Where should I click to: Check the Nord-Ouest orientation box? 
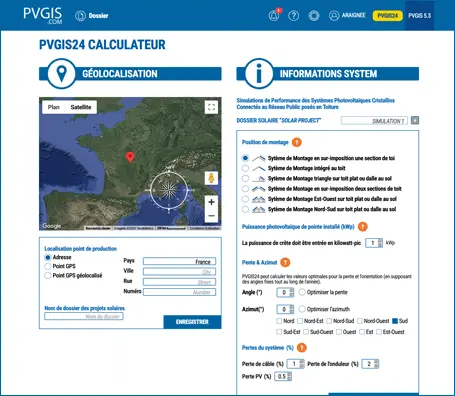pyautogui.click(x=360, y=321)
